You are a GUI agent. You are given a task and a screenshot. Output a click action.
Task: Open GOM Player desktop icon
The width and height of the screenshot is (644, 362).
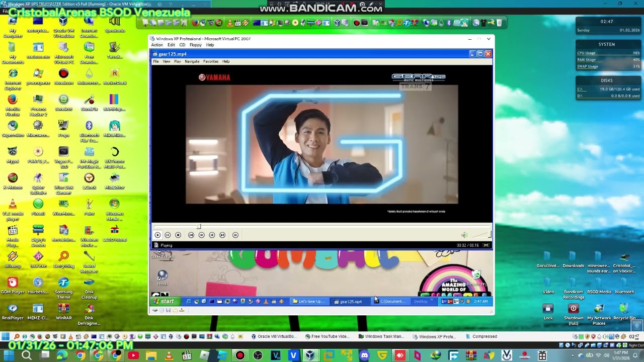tap(13, 286)
